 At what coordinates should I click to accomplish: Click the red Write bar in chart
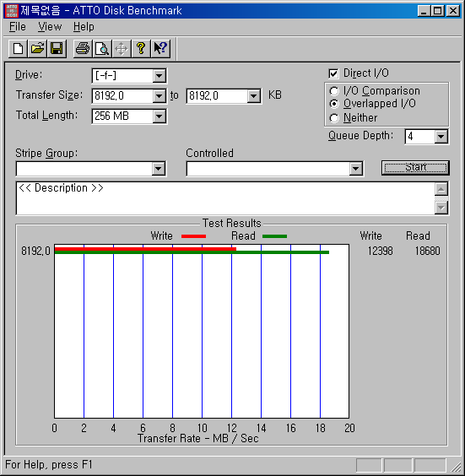(145, 249)
